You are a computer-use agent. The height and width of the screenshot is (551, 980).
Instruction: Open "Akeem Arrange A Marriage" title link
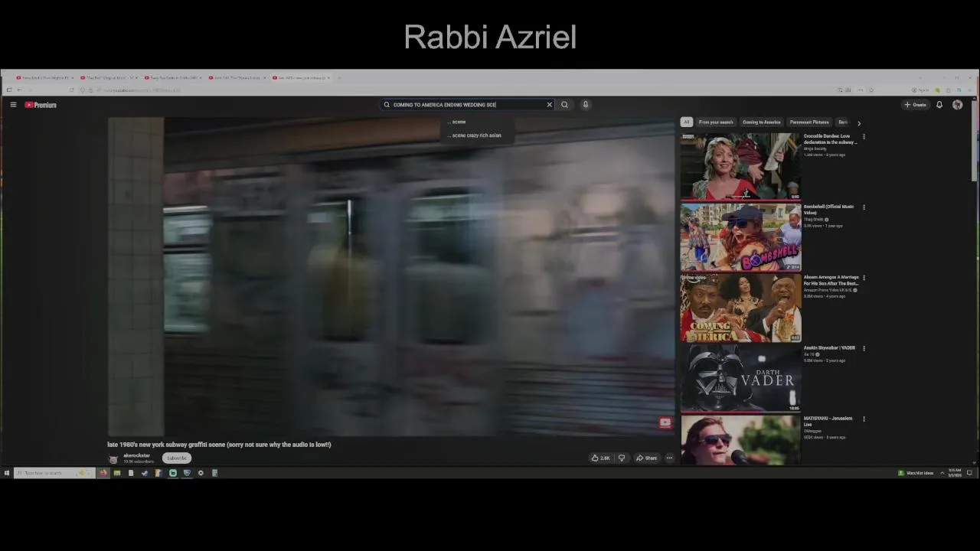pos(831,280)
